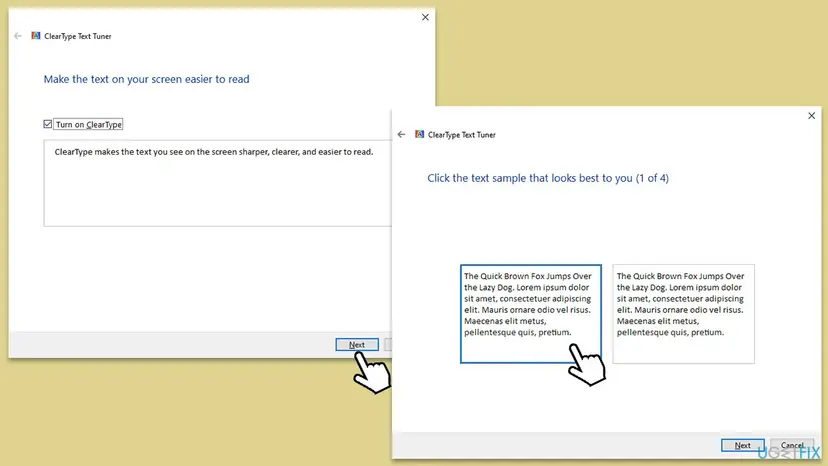Click 'Click the text sample that looks best' heading
Image resolution: width=828 pixels, height=466 pixels.
[x=548, y=178]
